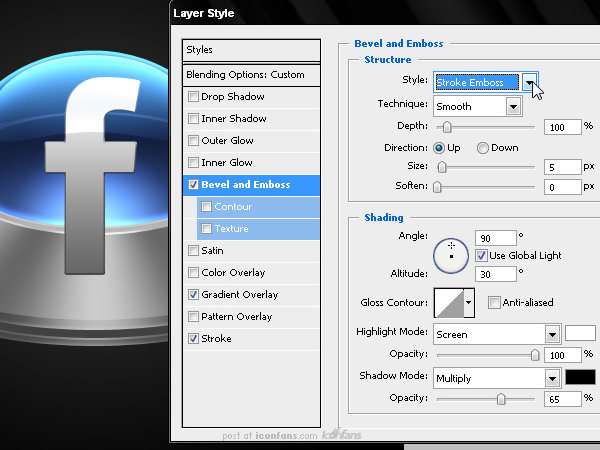Select the Gradient Overlay list row
Screen dimensions: 600x450
(251, 295)
